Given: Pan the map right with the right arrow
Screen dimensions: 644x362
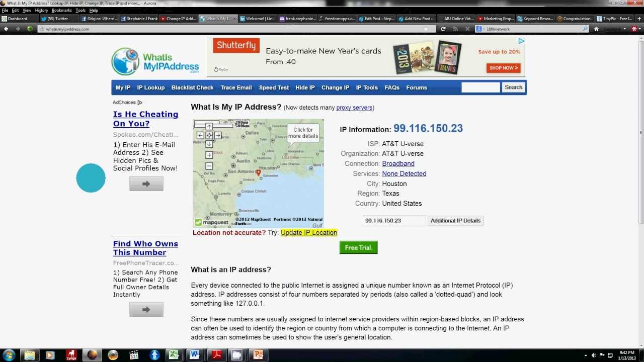Looking at the screenshot, I should coord(218,135).
